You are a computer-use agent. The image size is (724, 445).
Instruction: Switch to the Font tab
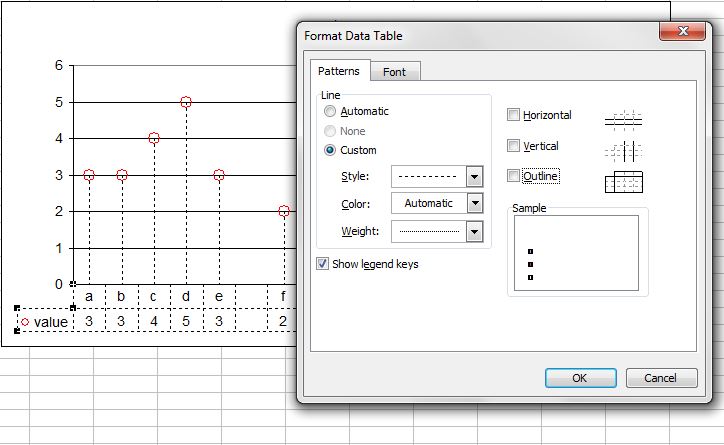click(395, 72)
